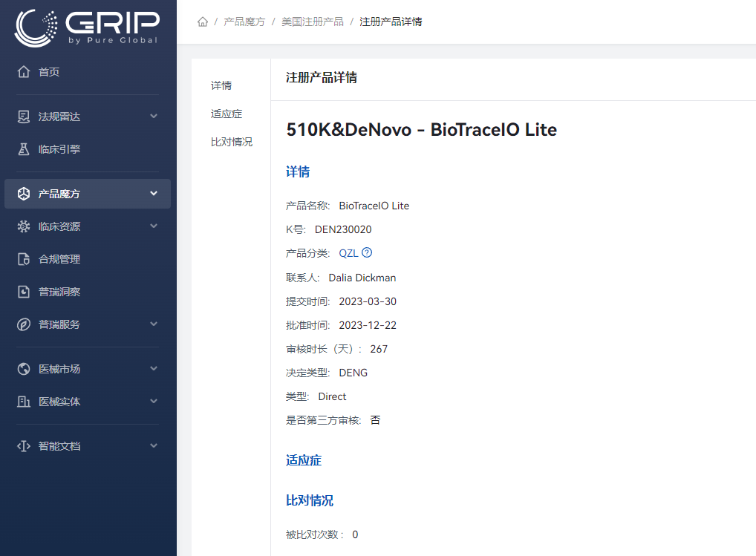
Task: Click the blue 比对情况 section heading
Action: [x=310, y=500]
